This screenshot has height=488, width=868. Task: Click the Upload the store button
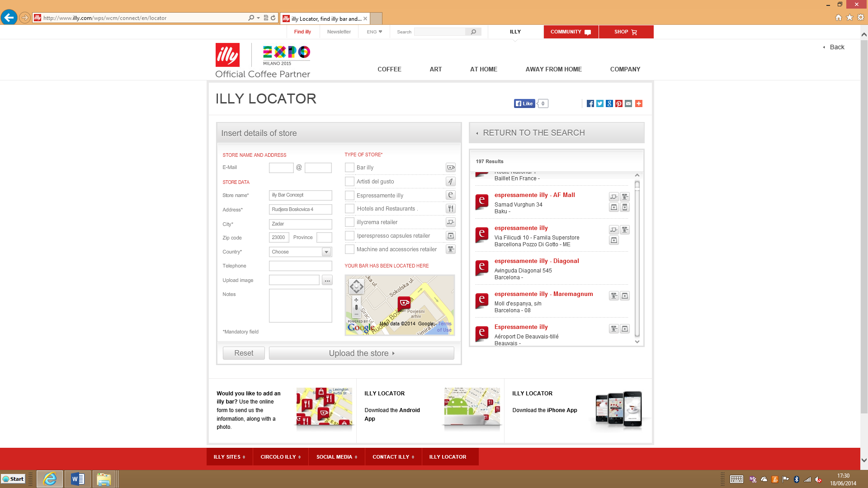click(x=361, y=353)
